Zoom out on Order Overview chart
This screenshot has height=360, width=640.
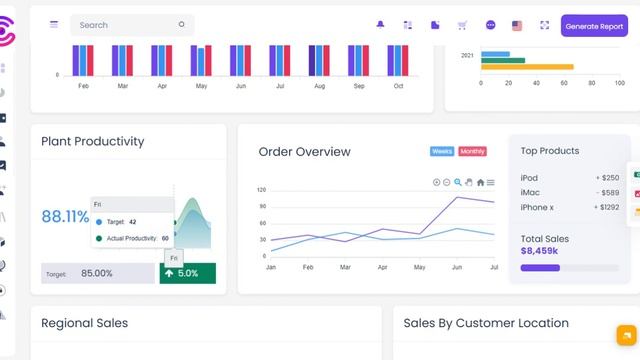tap(447, 182)
